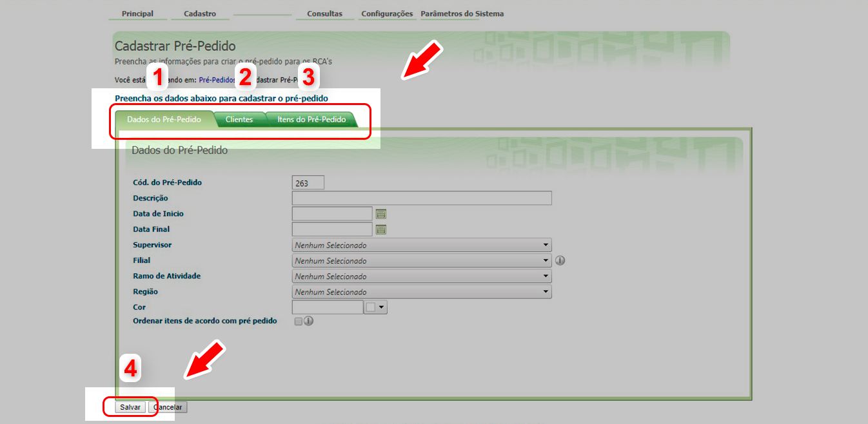This screenshot has height=424, width=868.
Task: Switch to the Clientes tab
Action: click(x=239, y=119)
